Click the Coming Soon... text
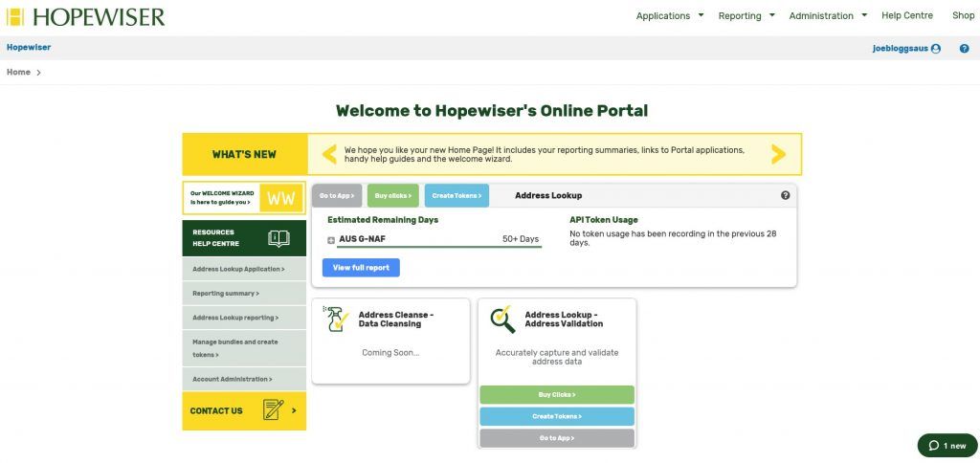 click(390, 352)
